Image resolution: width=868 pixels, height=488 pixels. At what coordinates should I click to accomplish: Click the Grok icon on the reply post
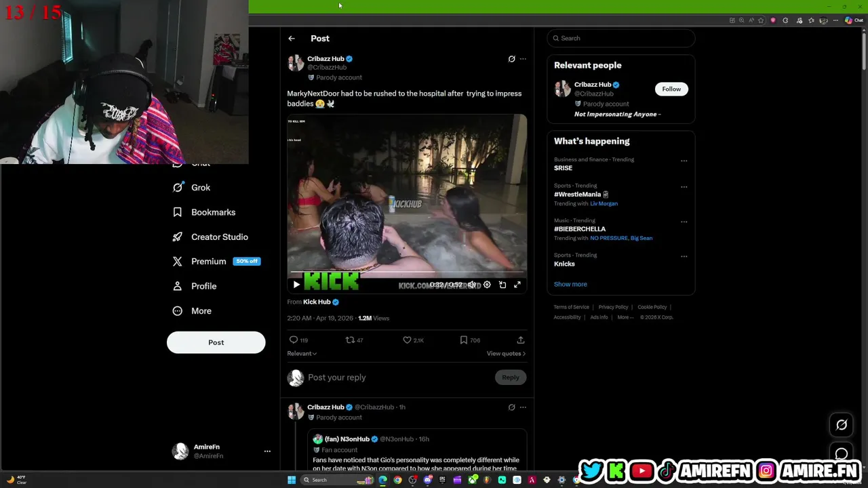[511, 407]
